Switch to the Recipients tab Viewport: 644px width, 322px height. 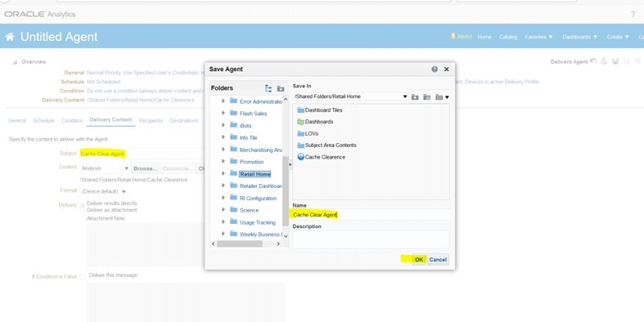click(x=151, y=121)
